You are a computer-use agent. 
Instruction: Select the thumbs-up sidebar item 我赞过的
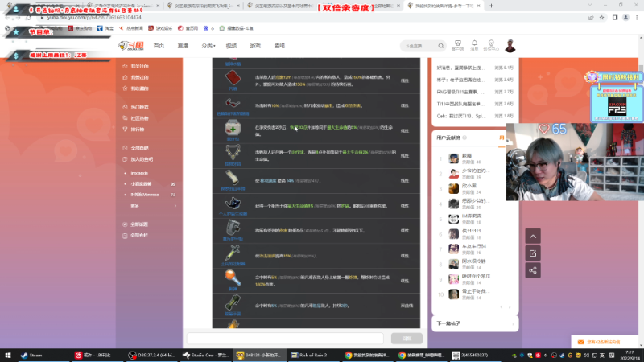point(139,77)
